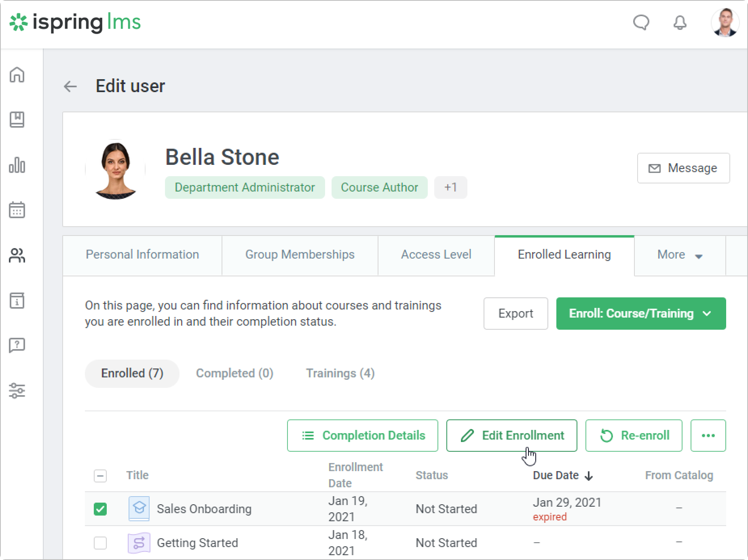Switch to the Group Memberships tab
Viewport: 748px width, 560px height.
[x=300, y=255]
